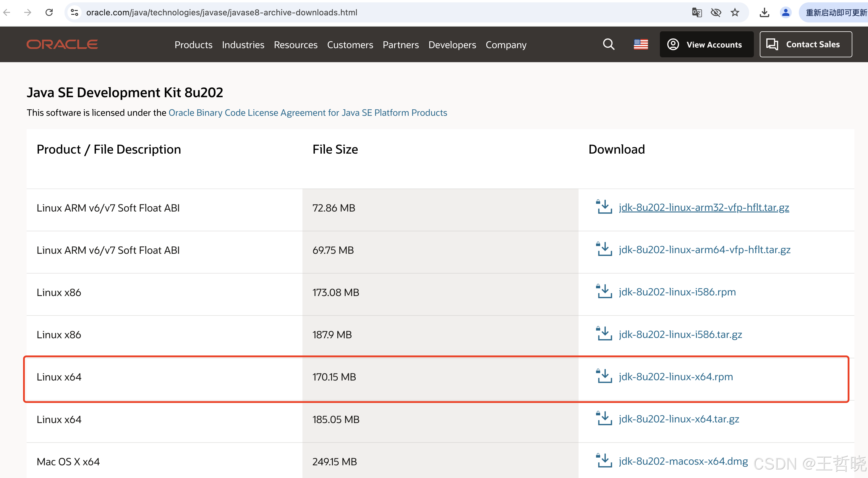868x478 pixels.
Task: Download jdk-8u202-linux-arm64-vfp-hflt.tar.gz link
Action: point(705,250)
